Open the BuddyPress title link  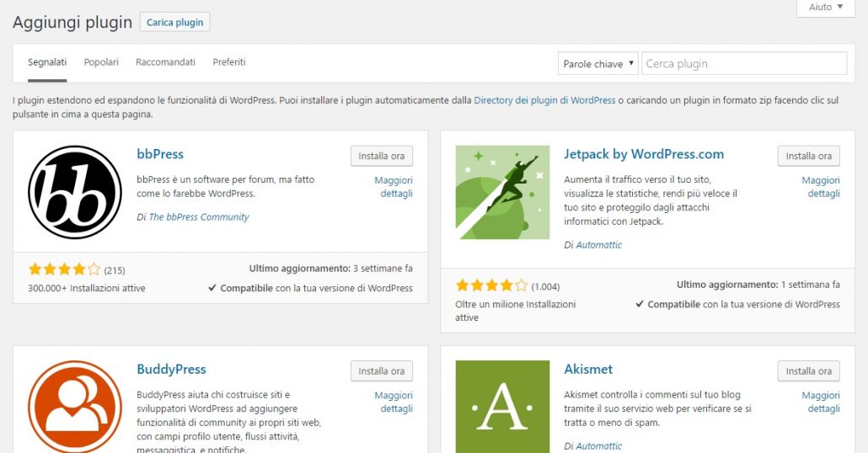[x=172, y=369]
